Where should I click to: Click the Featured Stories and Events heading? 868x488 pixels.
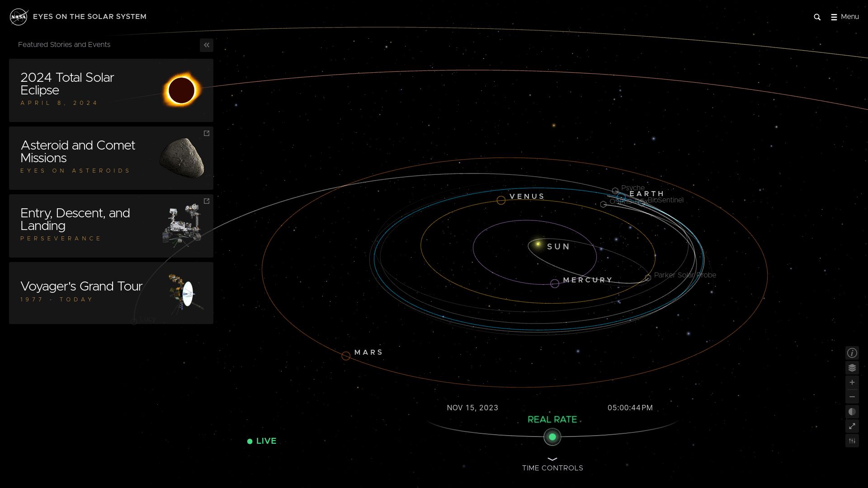[x=64, y=45]
